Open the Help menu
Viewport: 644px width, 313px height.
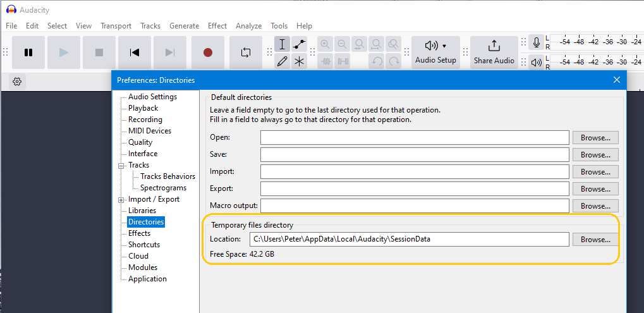[x=305, y=25]
